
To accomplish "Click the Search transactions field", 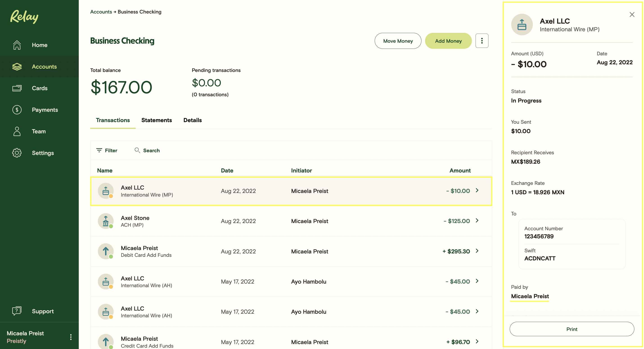I will click(151, 150).
